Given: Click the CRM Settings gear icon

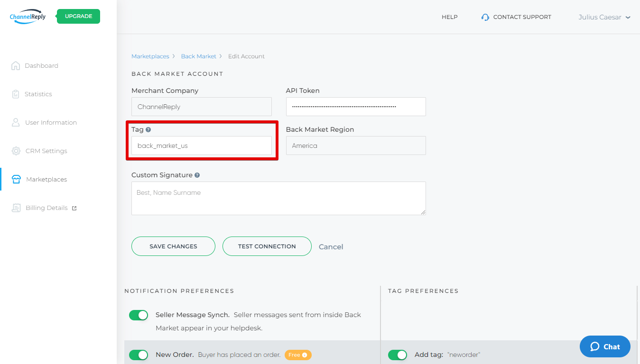Looking at the screenshot, I should coord(16,151).
